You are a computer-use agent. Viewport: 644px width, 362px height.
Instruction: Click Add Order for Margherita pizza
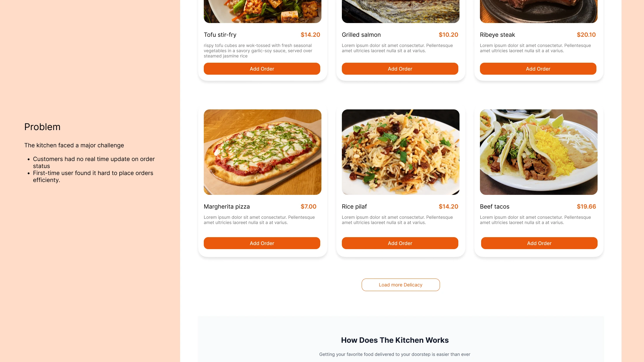click(x=262, y=243)
